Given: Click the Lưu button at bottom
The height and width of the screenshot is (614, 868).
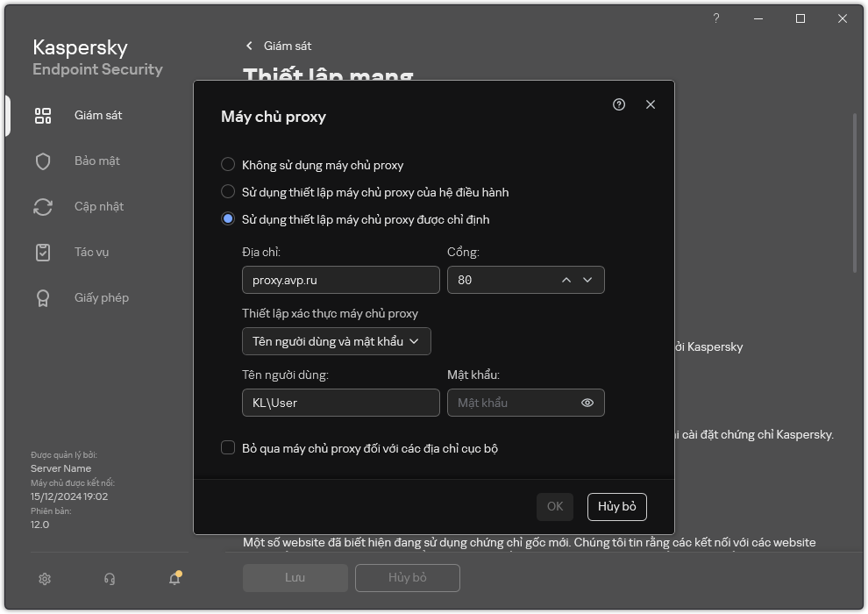Looking at the screenshot, I should tap(295, 578).
